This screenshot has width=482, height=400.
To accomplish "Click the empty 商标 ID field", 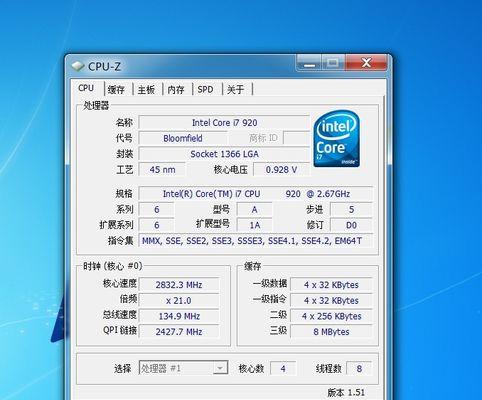I will [296, 138].
